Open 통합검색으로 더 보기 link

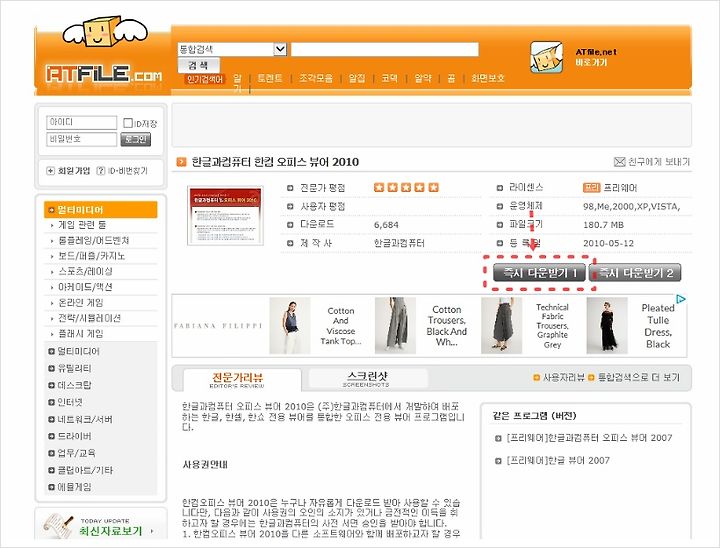[x=639, y=378]
